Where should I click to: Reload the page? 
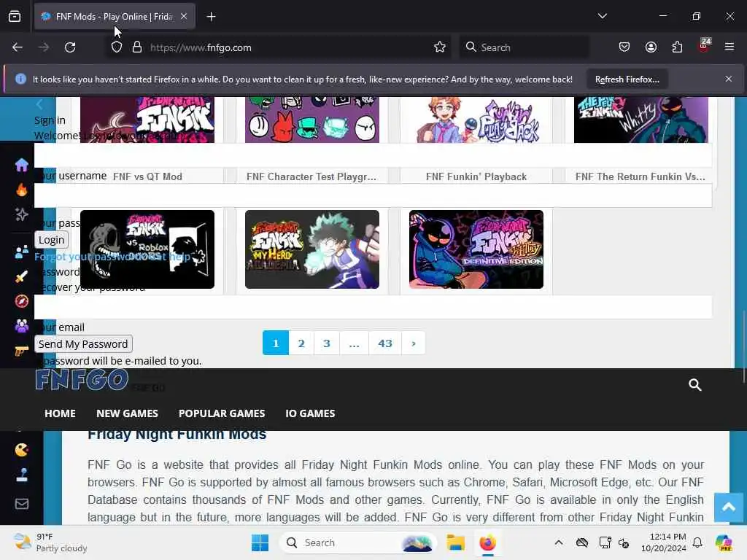click(x=70, y=47)
